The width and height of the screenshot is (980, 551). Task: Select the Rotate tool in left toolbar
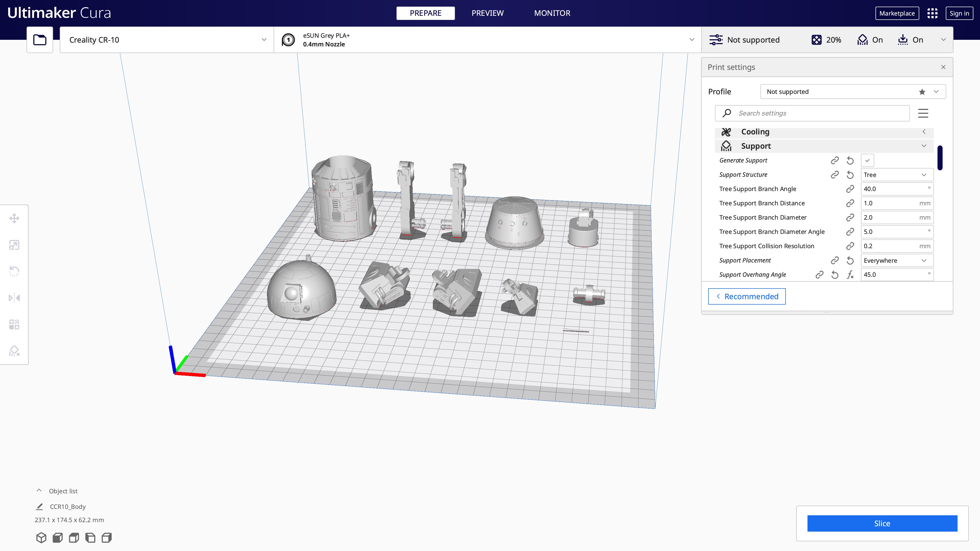pos(14,271)
